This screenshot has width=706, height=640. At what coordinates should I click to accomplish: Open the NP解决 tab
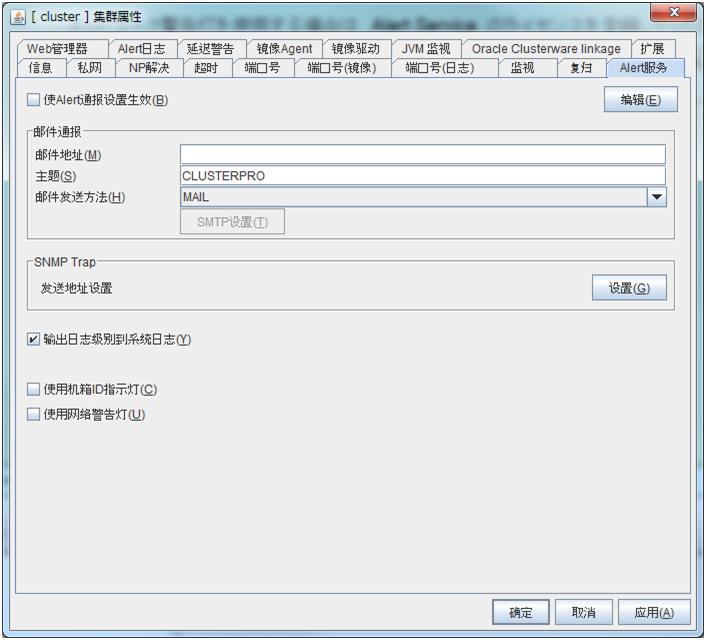click(149, 68)
